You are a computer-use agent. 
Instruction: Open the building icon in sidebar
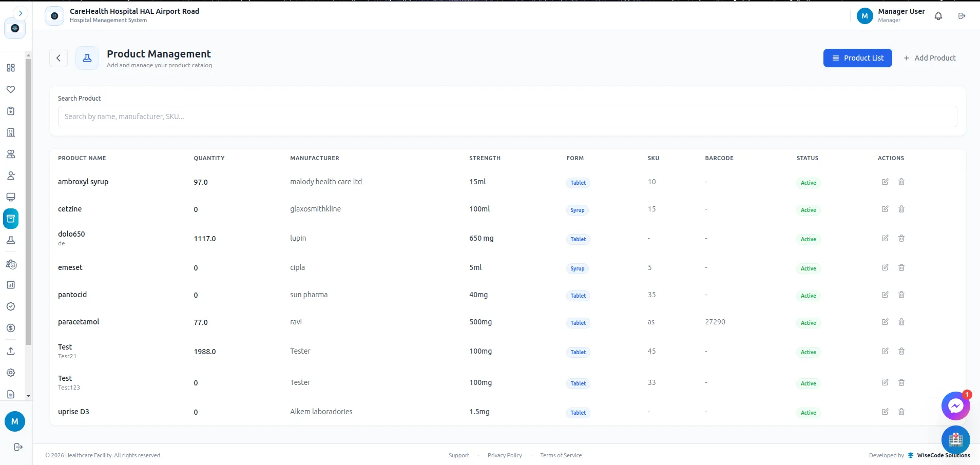click(11, 132)
